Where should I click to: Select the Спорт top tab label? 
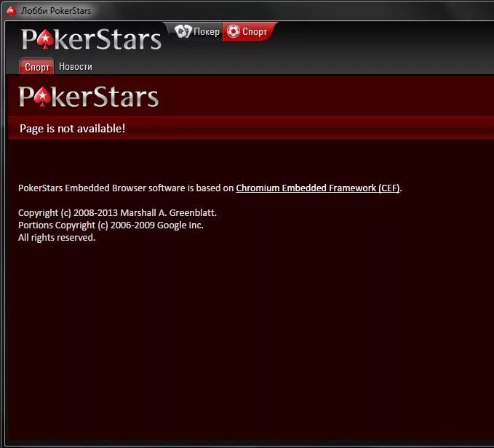[255, 31]
